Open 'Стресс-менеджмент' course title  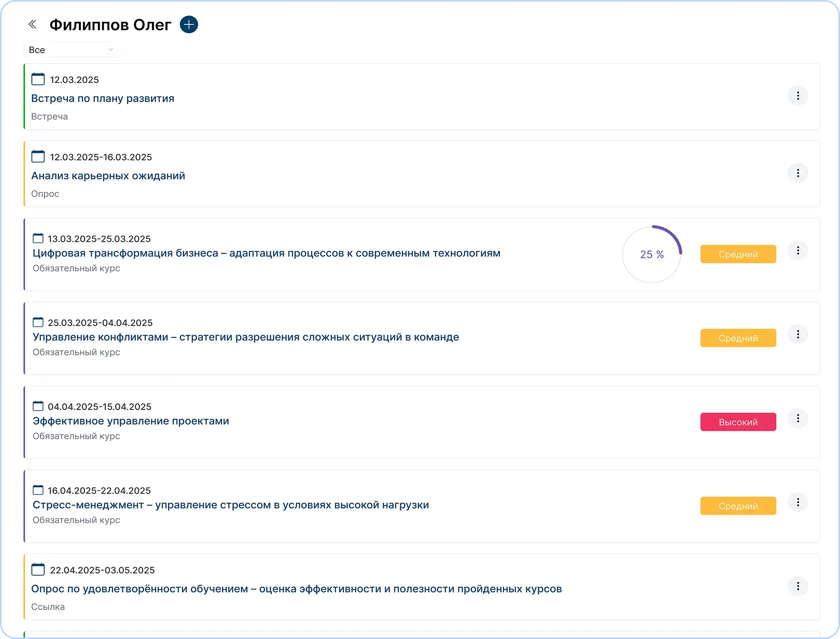(231, 505)
